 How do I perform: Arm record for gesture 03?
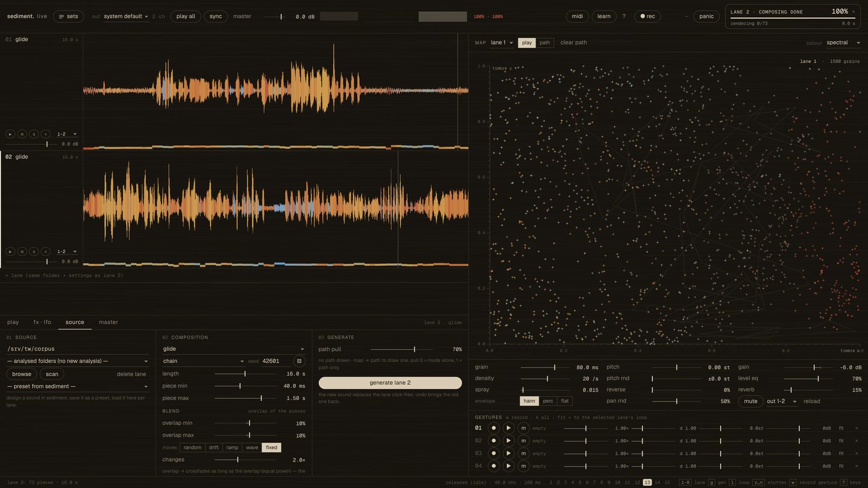[494, 453]
